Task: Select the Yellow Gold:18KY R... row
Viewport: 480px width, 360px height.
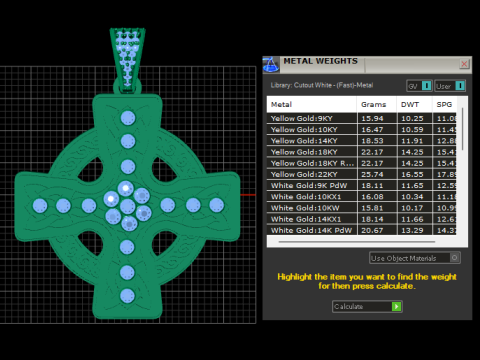Action: click(361, 163)
